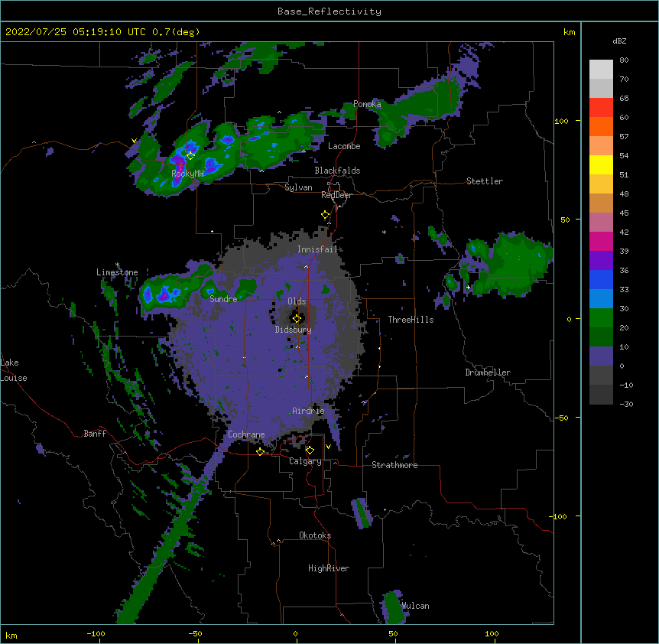Click the HighRiver town label
659x644 pixels.
coord(329,568)
